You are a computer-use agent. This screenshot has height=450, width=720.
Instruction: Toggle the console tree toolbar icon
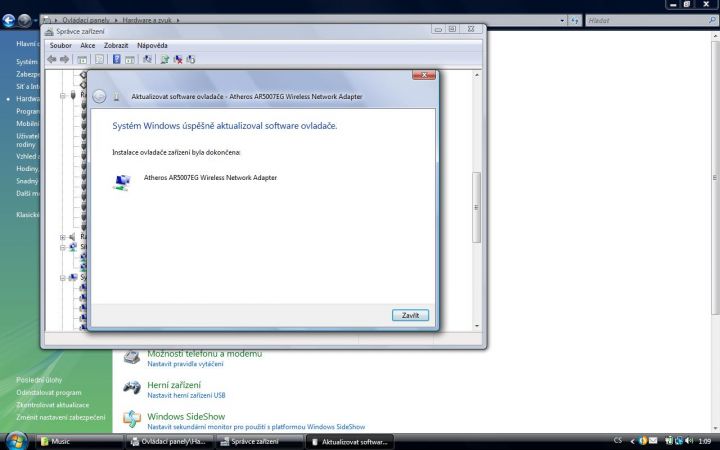pyautogui.click(x=82, y=59)
